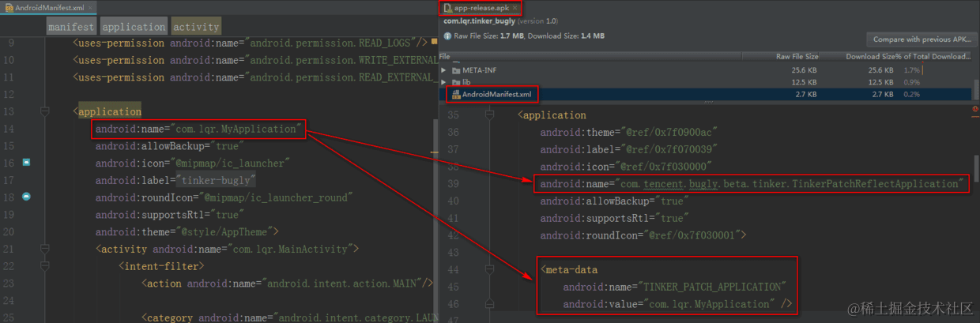This screenshot has height=323, width=980.
Task: Click android:value="com.lqr.MyApplication" on line 46
Action: [677, 304]
